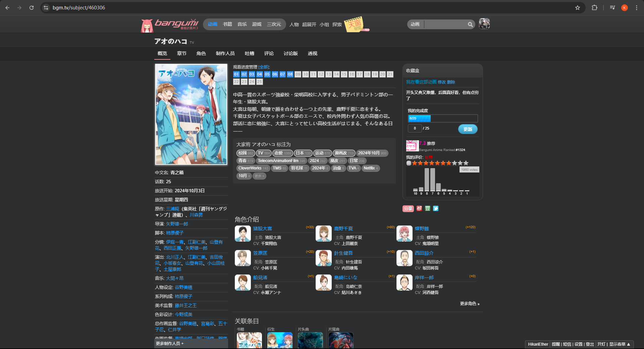The height and width of the screenshot is (349, 644).
Task: Toggle lights with 开灯 link
Action: pos(601,344)
